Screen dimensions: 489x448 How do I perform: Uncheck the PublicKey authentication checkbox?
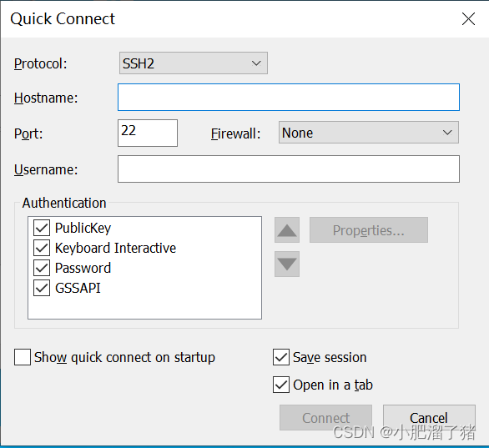tap(42, 228)
